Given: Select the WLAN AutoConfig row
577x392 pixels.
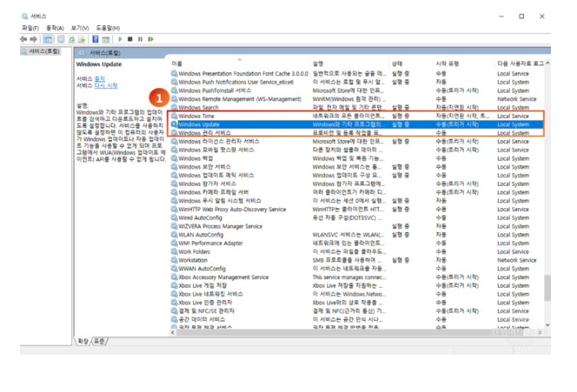Looking at the screenshot, I should click(356, 234).
